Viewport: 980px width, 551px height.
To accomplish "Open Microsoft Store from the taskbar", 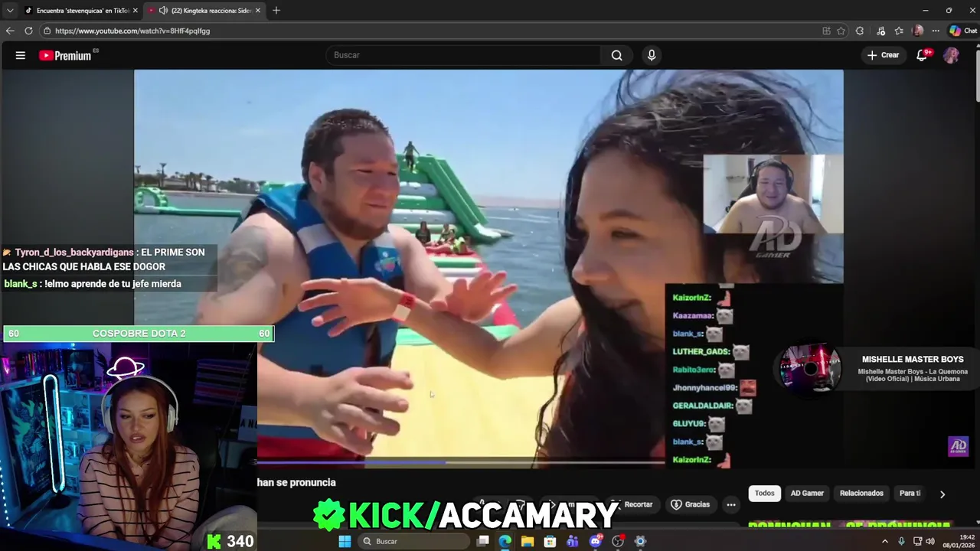I will pyautogui.click(x=550, y=541).
